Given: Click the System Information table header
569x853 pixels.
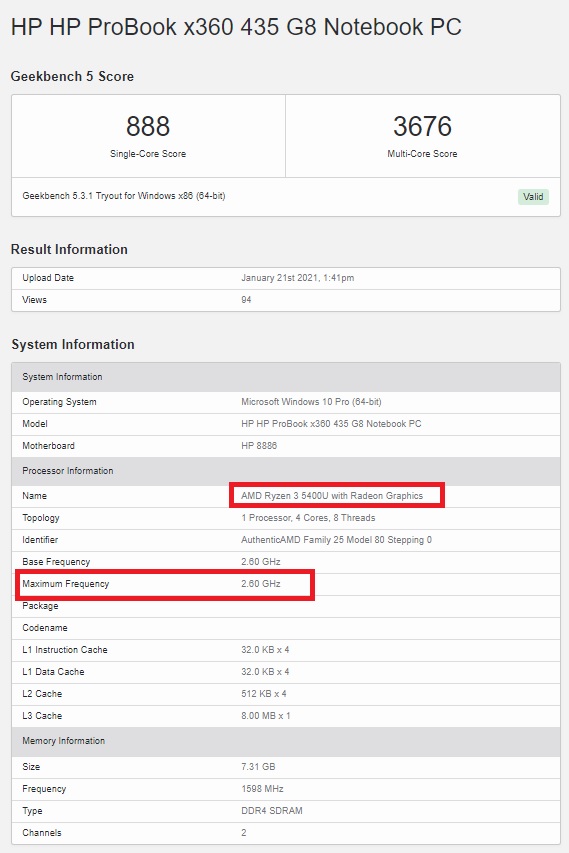Looking at the screenshot, I should point(286,377).
